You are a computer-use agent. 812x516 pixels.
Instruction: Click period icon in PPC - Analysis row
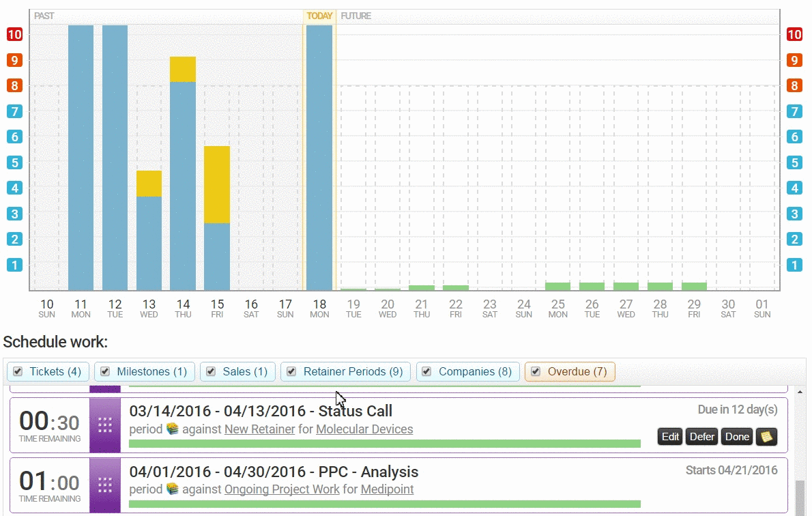(x=172, y=489)
